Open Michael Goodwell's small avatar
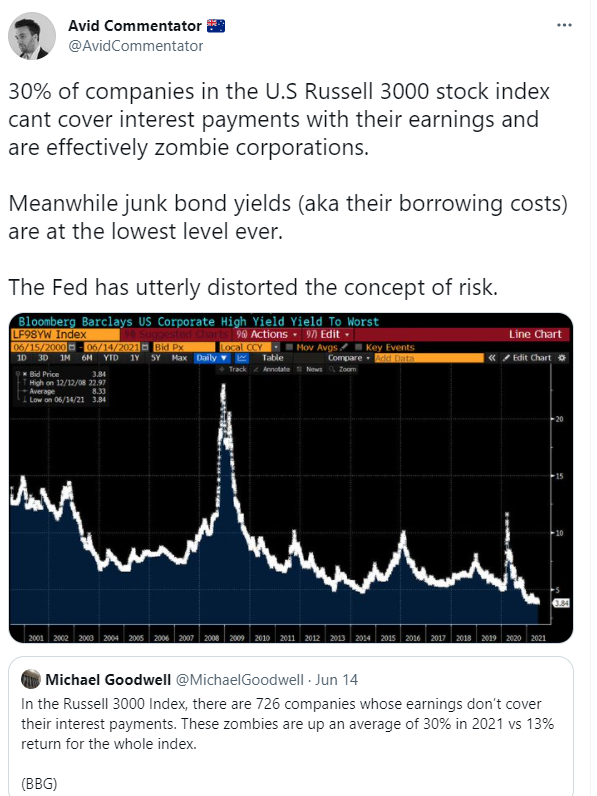This screenshot has height=796, width=597. [31, 679]
